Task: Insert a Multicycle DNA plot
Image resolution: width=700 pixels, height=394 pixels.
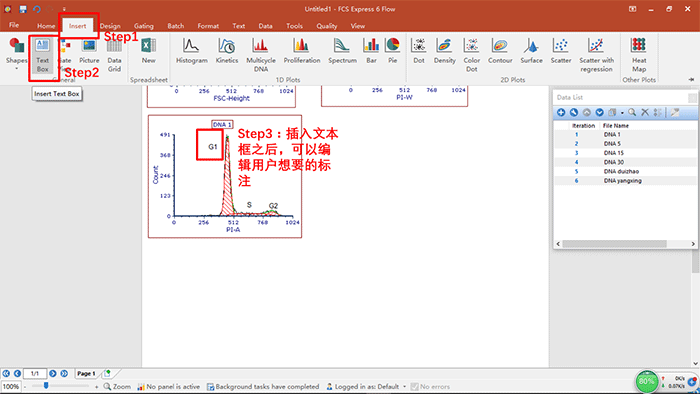Action: (x=261, y=55)
